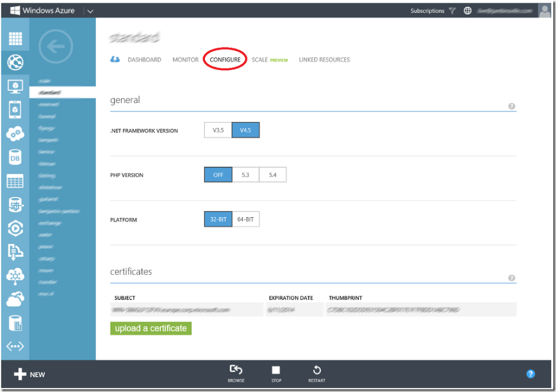
Task: Select PHP version 5.3
Action: pyautogui.click(x=245, y=175)
